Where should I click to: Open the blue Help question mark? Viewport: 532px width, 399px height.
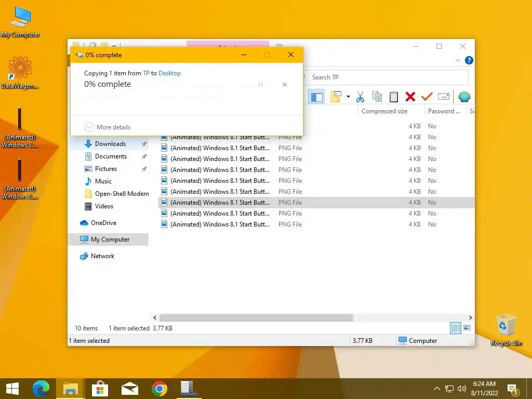(469, 60)
